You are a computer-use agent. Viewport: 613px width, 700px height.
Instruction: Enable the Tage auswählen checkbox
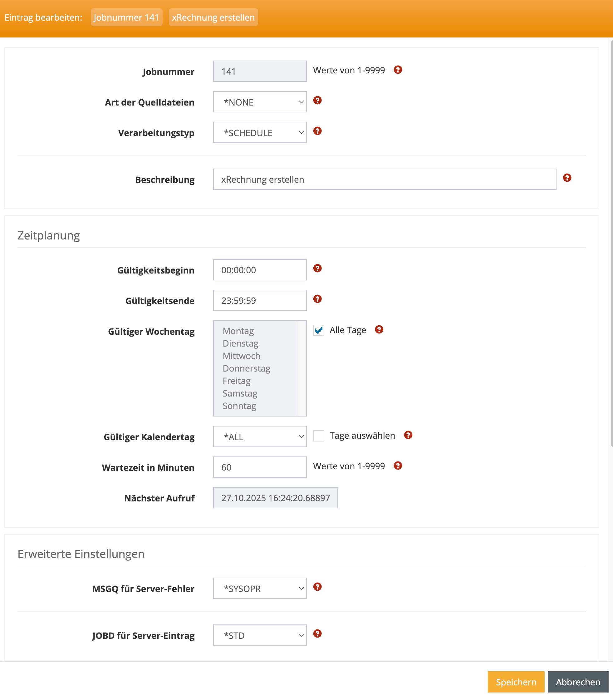click(318, 436)
